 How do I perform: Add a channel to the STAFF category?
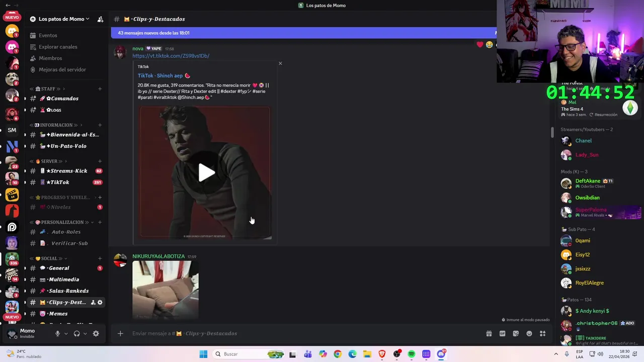[100, 89]
